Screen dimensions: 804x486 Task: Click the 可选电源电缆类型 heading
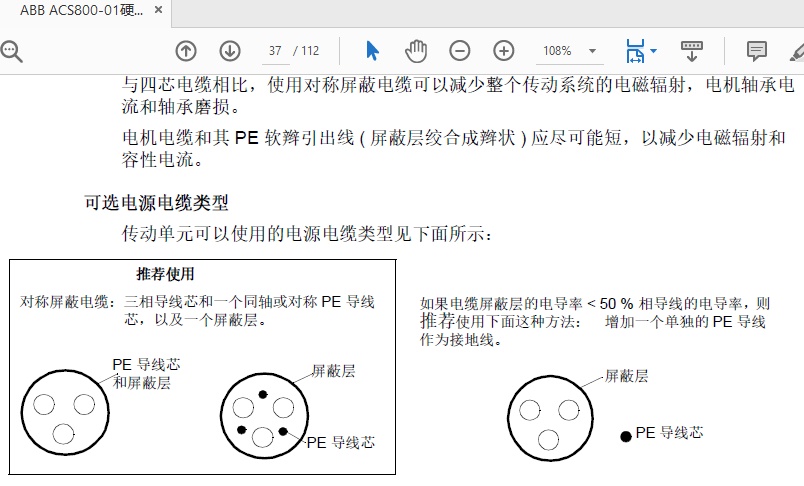pyautogui.click(x=156, y=203)
